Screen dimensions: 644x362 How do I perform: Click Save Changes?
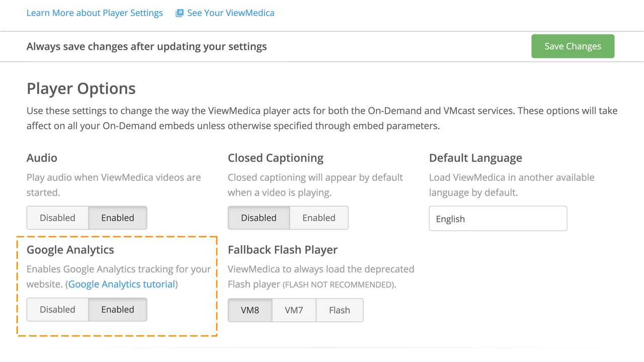pyautogui.click(x=573, y=46)
